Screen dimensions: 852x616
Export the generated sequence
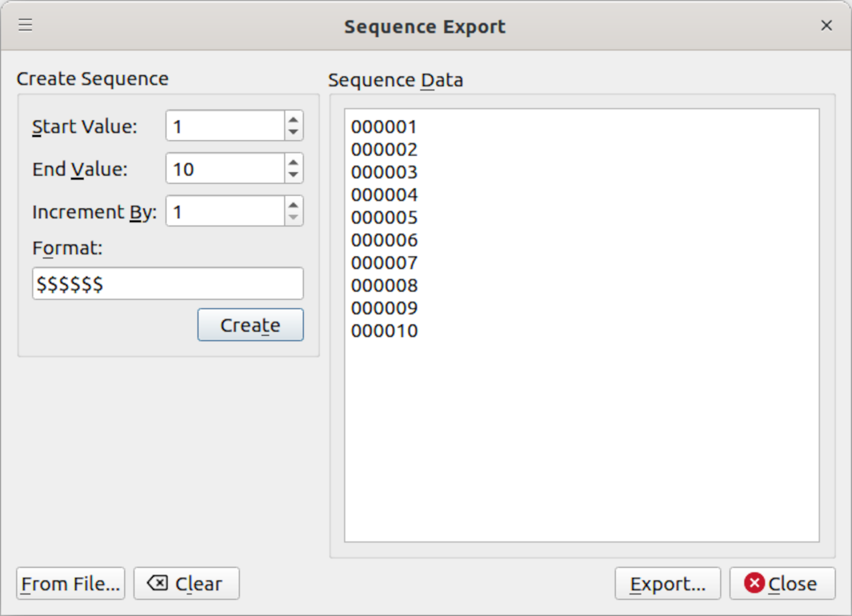pos(667,583)
